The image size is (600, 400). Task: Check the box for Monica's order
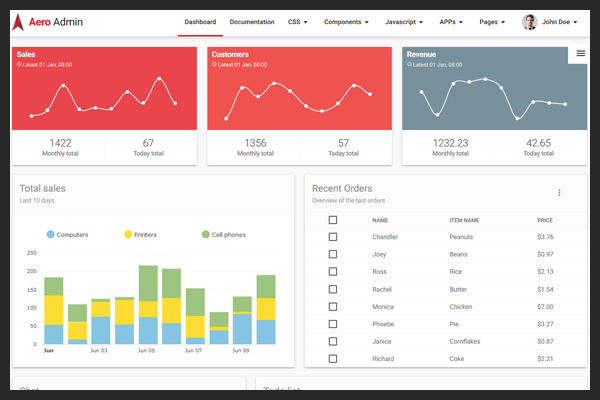tap(333, 307)
